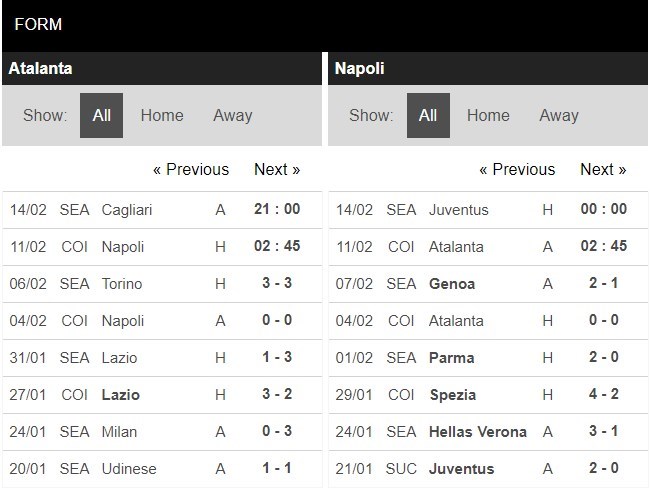Click Lazio 3 - 2 cup result
This screenshot has width=650, height=491.
pos(277,395)
